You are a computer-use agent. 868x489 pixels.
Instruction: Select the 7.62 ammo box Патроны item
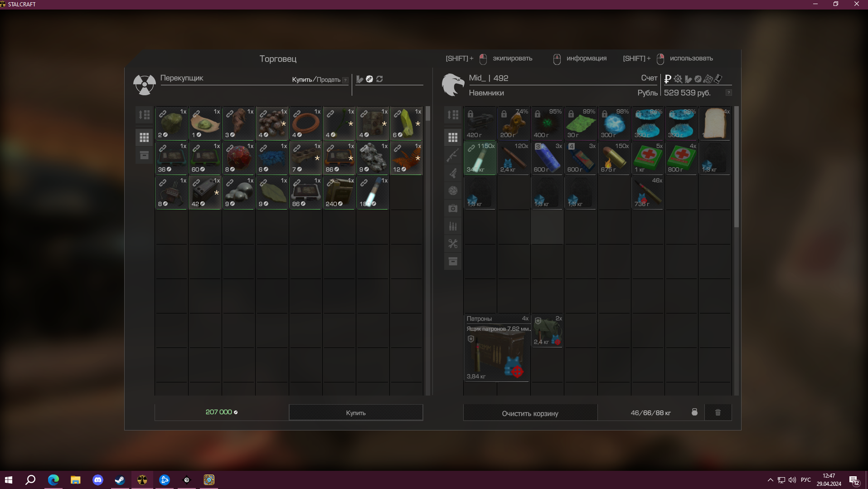(497, 348)
